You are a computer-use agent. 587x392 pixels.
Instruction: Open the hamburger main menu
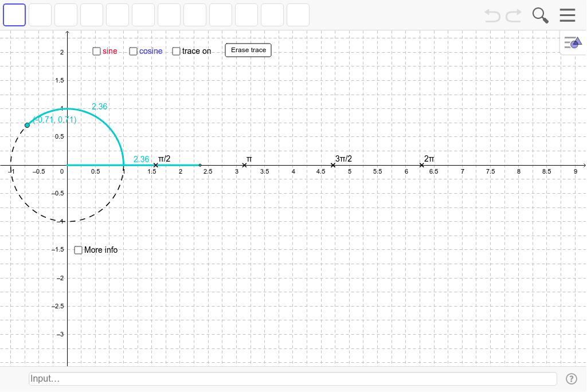568,15
